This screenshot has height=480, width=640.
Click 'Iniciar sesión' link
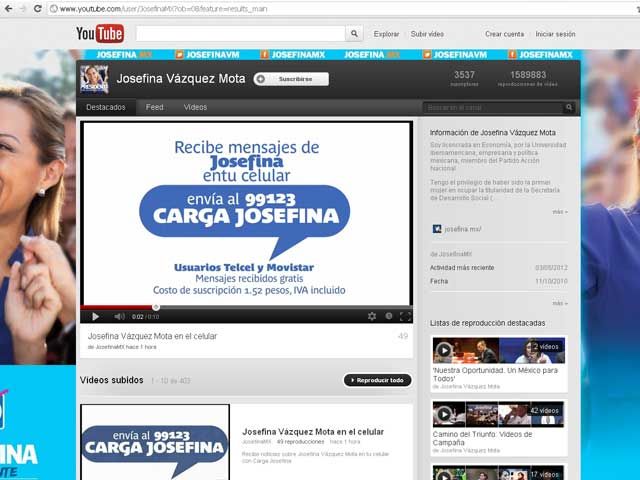pos(556,34)
